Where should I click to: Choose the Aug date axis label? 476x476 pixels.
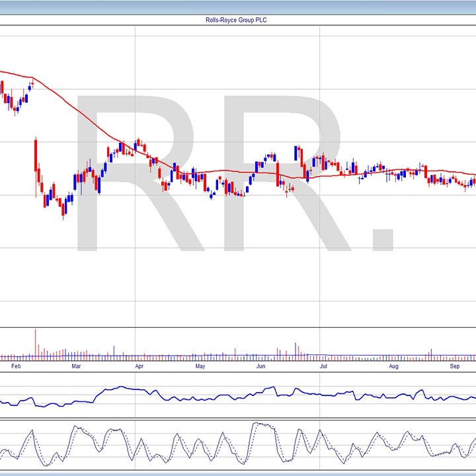pyautogui.click(x=394, y=366)
